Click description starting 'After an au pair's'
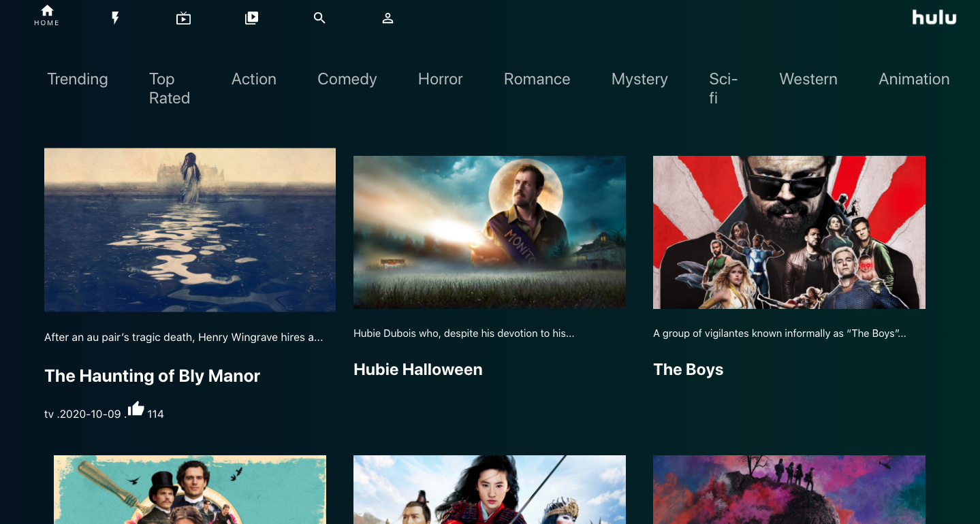Screen dimensions: 980x524 (184, 337)
